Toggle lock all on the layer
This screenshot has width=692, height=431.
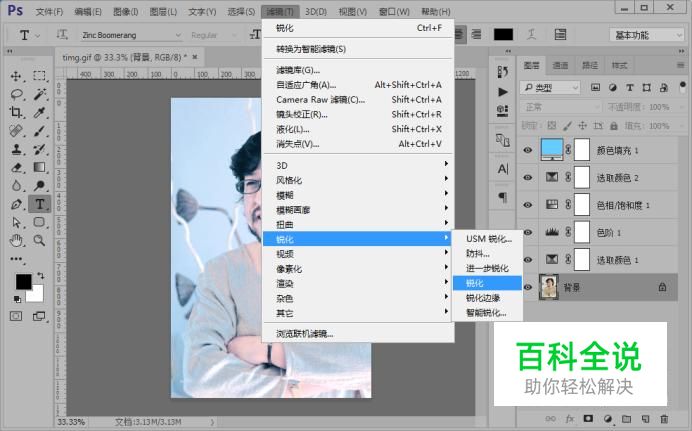tap(613, 126)
